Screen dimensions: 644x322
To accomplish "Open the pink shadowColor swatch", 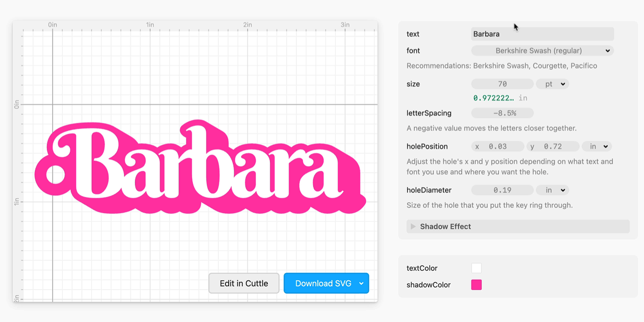I will (476, 285).
